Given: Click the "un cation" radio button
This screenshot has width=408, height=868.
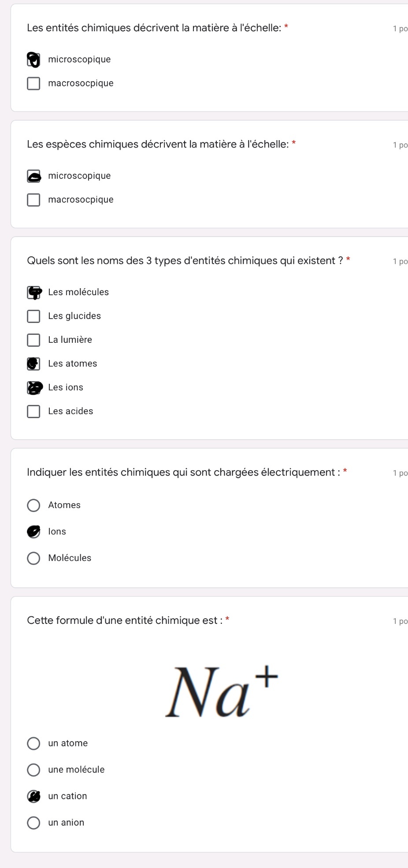Looking at the screenshot, I should [x=33, y=796].
